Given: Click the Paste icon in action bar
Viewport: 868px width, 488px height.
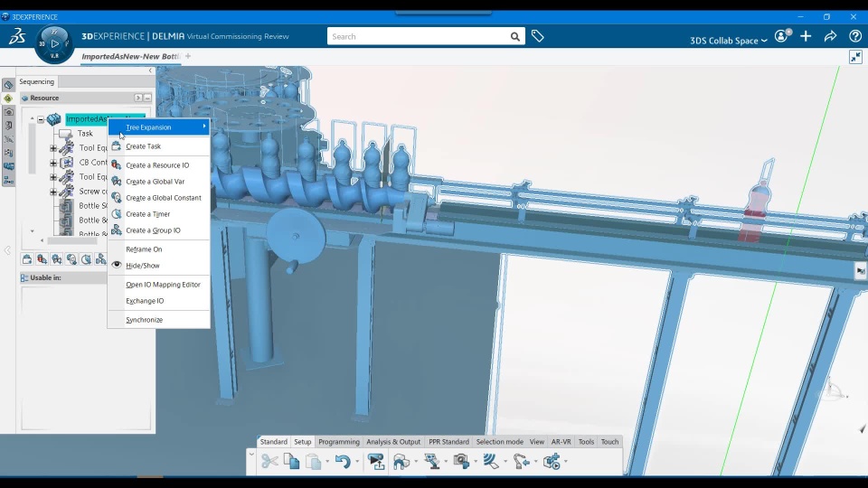Looking at the screenshot, I should pyautogui.click(x=314, y=462).
